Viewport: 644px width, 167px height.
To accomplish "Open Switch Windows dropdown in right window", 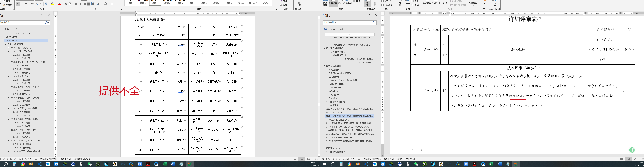I will coord(473,4).
